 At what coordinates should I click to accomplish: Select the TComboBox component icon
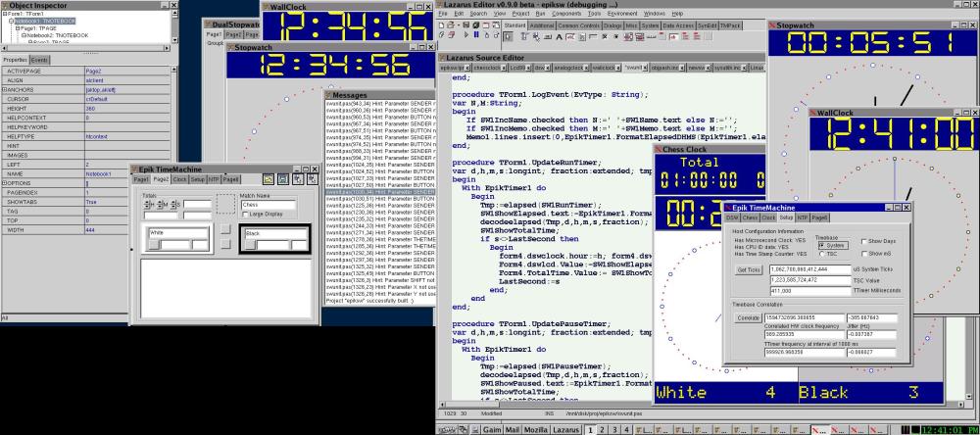coord(639,36)
